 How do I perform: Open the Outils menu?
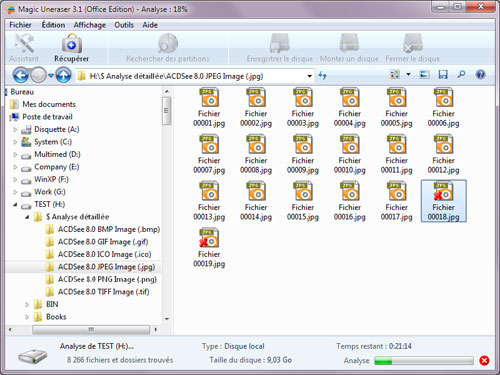(x=124, y=25)
